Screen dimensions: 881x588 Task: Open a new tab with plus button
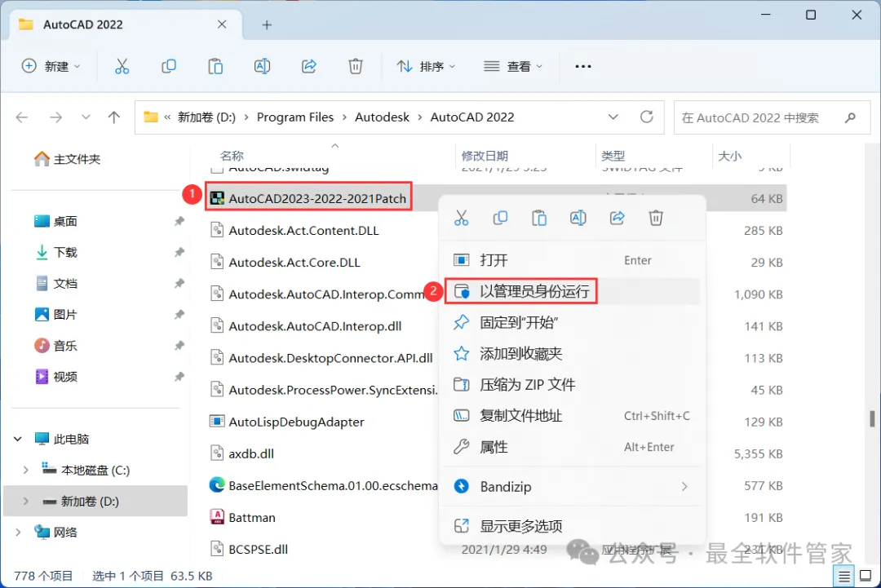pos(267,24)
